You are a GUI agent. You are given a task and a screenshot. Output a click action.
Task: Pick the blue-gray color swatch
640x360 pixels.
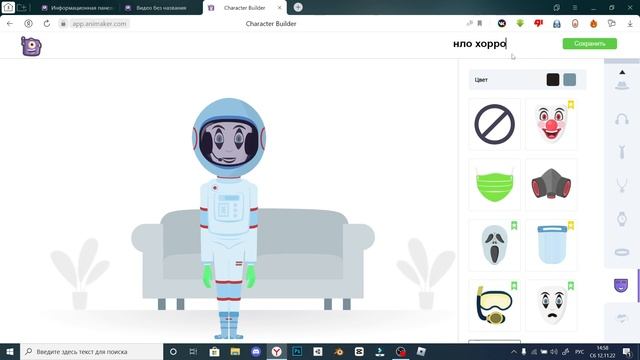pos(569,80)
